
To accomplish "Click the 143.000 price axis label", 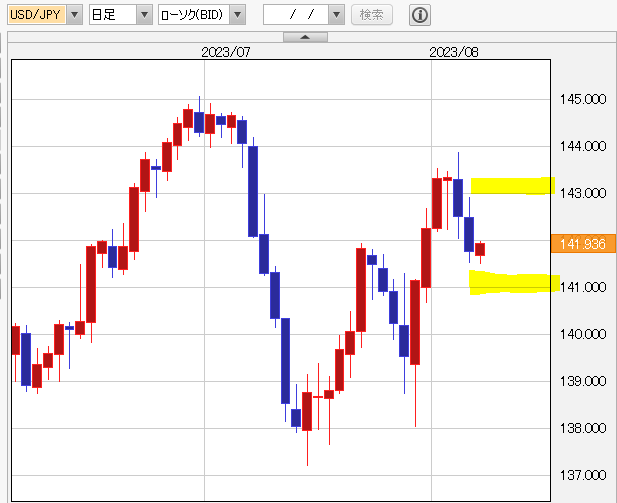I will (583, 193).
